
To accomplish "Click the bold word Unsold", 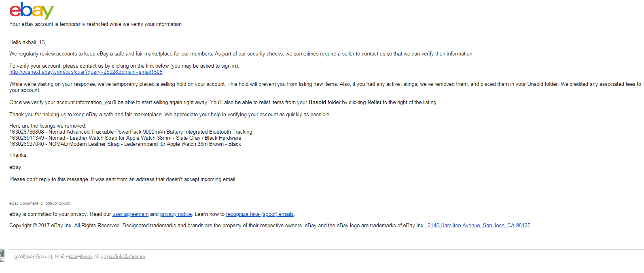I will click(x=317, y=102).
